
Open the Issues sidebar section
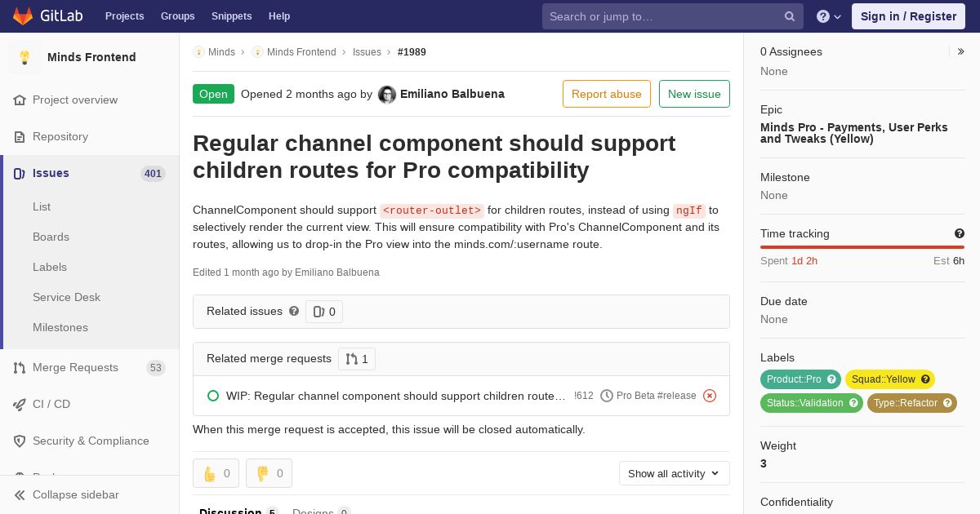90,173
